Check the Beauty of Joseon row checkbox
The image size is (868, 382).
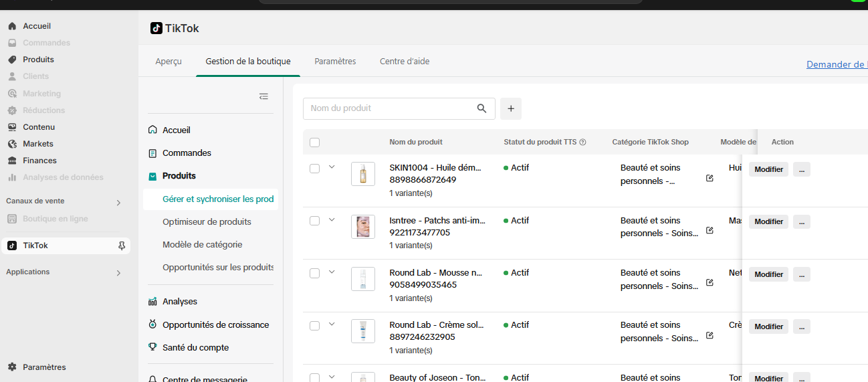point(315,378)
